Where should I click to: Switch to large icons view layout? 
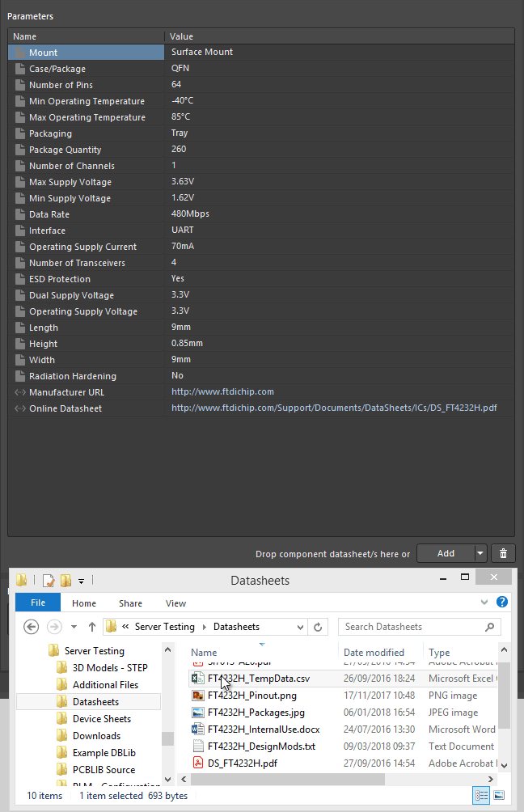point(499,796)
